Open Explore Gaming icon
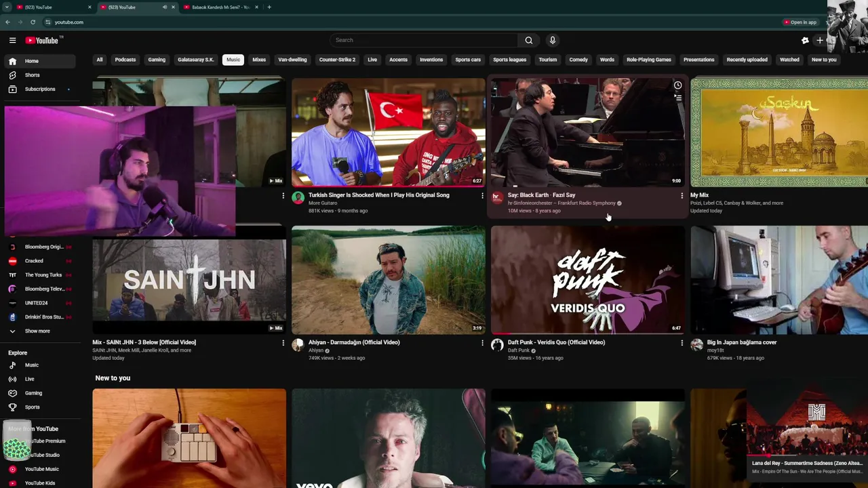Image resolution: width=868 pixels, height=488 pixels. (12, 393)
